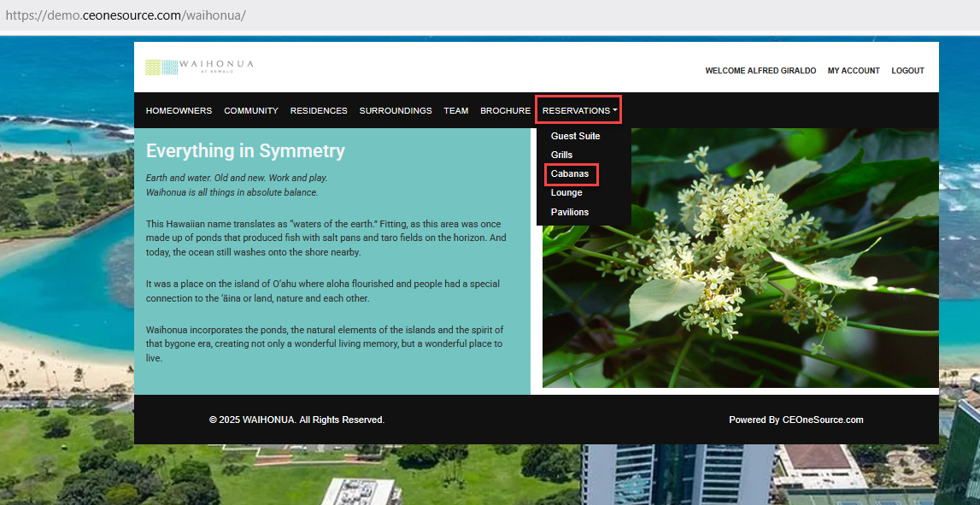The width and height of the screenshot is (980, 505).
Task: Log out using the Logout link
Action: tap(907, 71)
